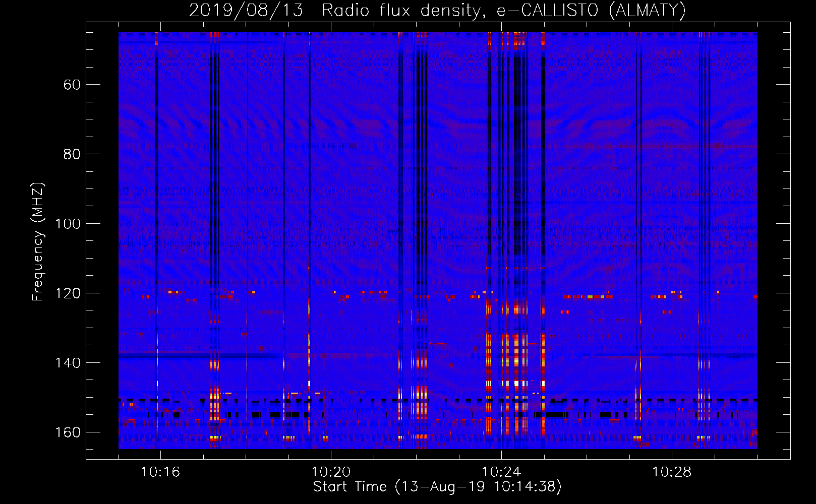Image resolution: width=816 pixels, height=504 pixels.
Task: Click the "60" frequency tick label
Action: click(72, 85)
